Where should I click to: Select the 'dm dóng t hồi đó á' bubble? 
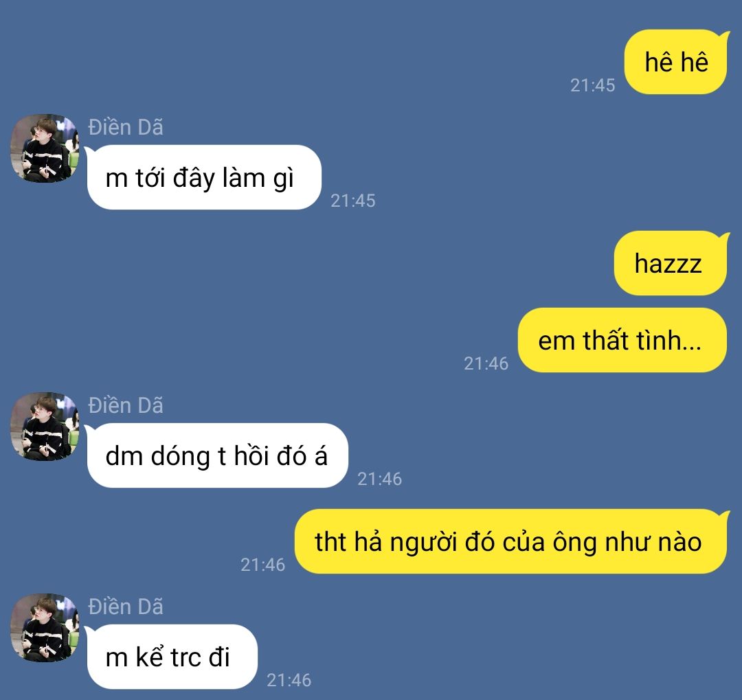click(x=217, y=455)
